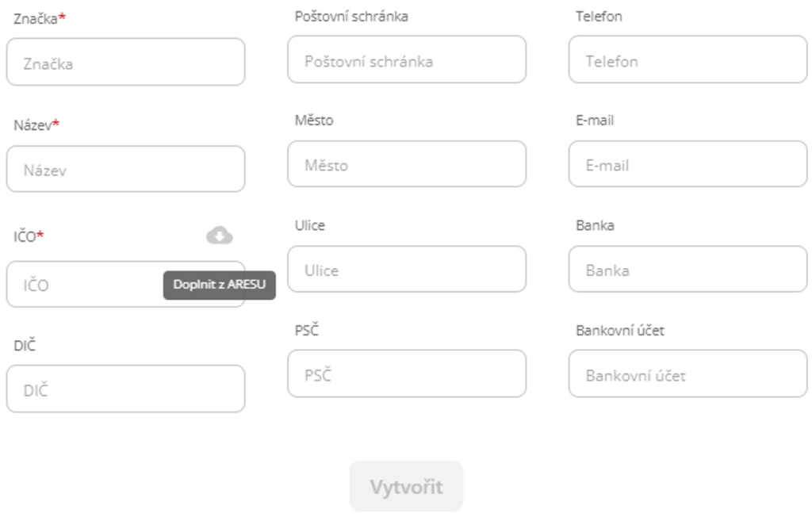812x521 pixels.
Task: Click the PSČ input box
Action: (x=406, y=374)
